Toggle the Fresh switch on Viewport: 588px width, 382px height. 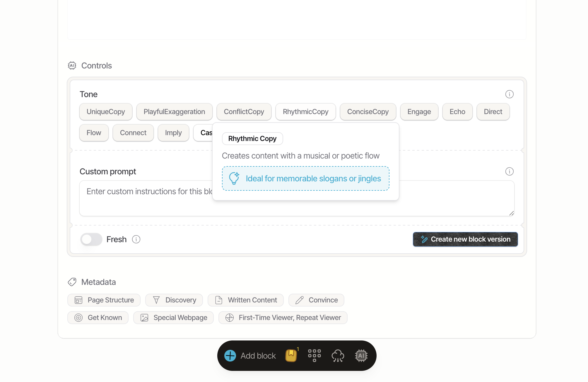click(x=91, y=239)
